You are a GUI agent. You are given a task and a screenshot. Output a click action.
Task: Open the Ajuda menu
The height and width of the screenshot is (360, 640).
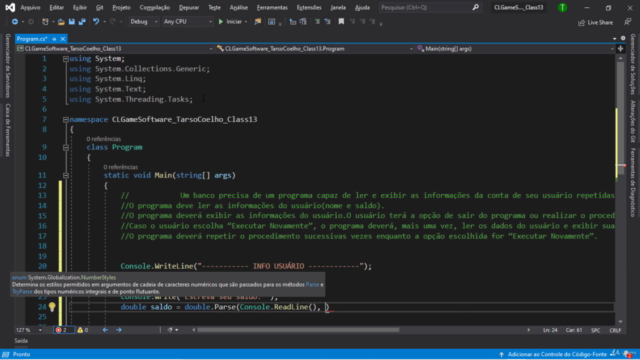(362, 7)
